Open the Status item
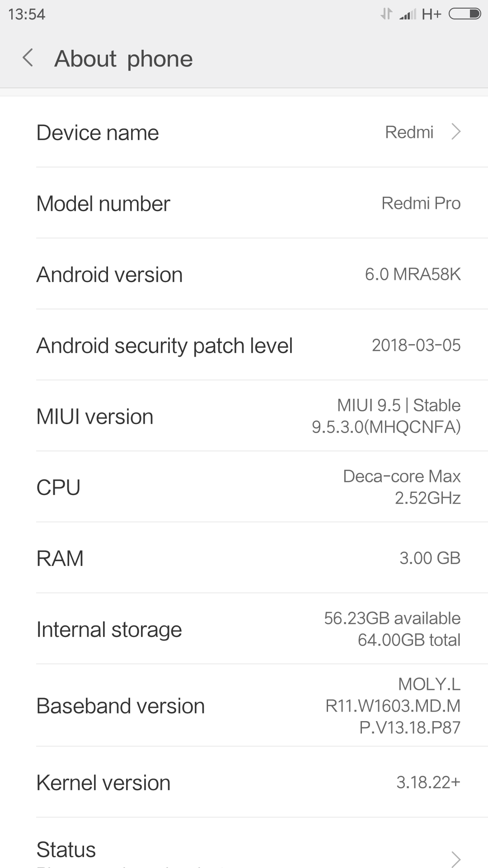488x868 pixels. [x=66, y=850]
